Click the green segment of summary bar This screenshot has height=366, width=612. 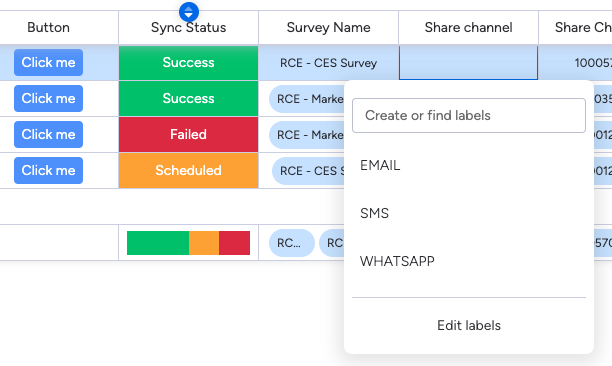pos(158,243)
